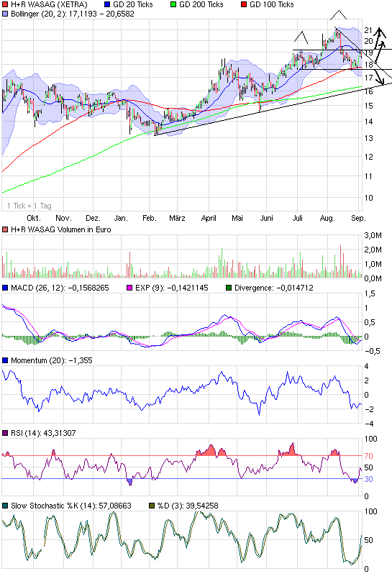Click the 'März' month label
392x584 pixels.
[x=177, y=218]
